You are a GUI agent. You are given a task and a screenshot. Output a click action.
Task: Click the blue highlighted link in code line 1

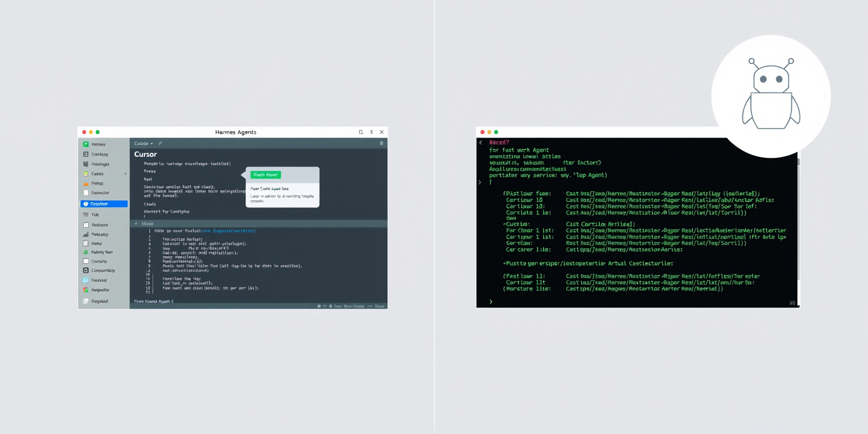(x=234, y=231)
